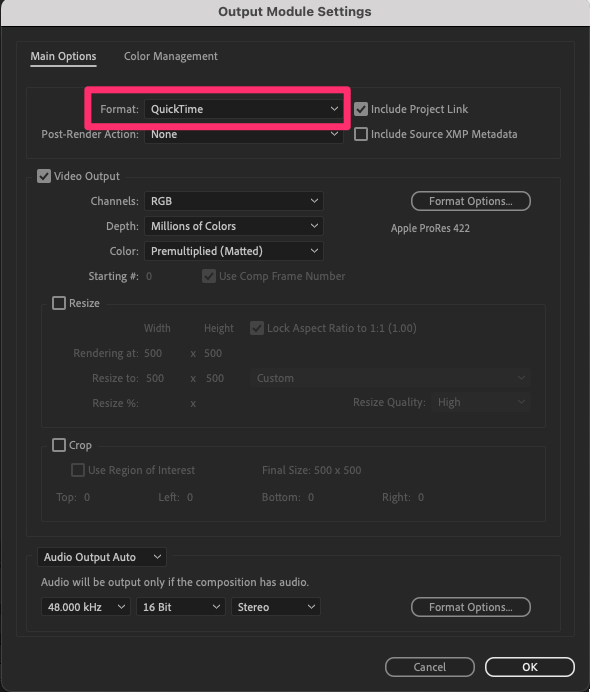This screenshot has height=692, width=590.
Task: Enable the Resize checkbox
Action: (x=59, y=303)
